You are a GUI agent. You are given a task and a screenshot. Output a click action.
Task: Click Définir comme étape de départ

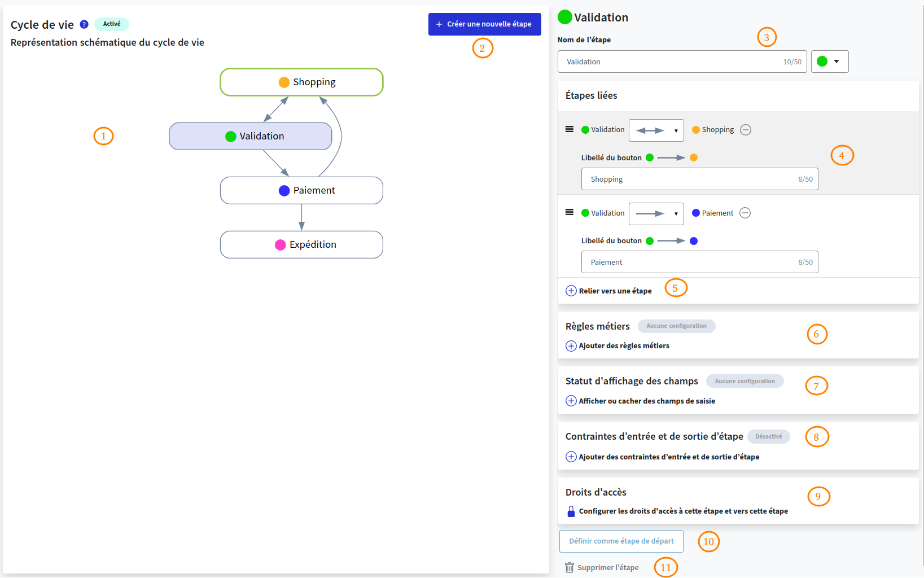click(621, 541)
